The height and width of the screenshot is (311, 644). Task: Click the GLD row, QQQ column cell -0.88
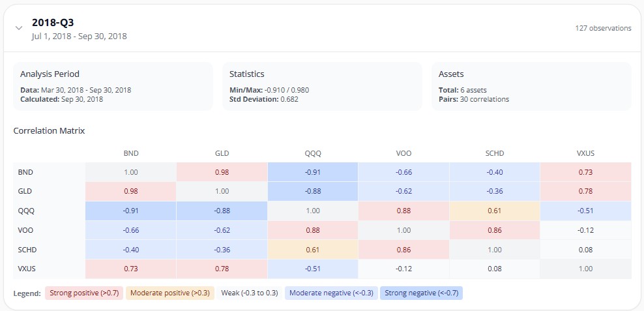313,192
